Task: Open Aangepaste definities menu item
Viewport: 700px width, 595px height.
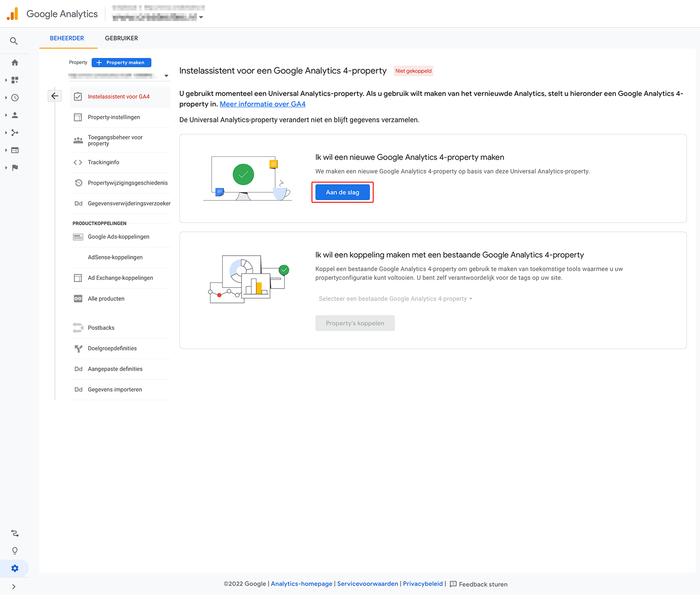Action: click(120, 369)
